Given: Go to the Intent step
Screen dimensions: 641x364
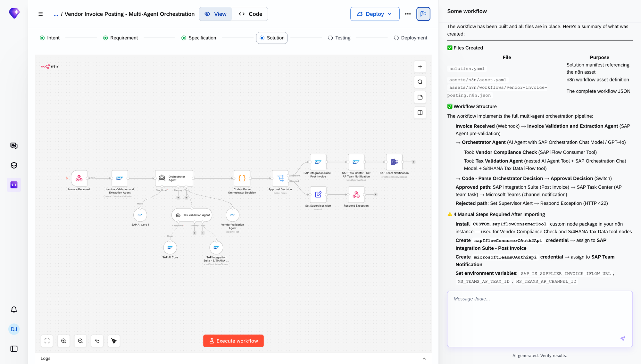Looking at the screenshot, I should point(50,38).
